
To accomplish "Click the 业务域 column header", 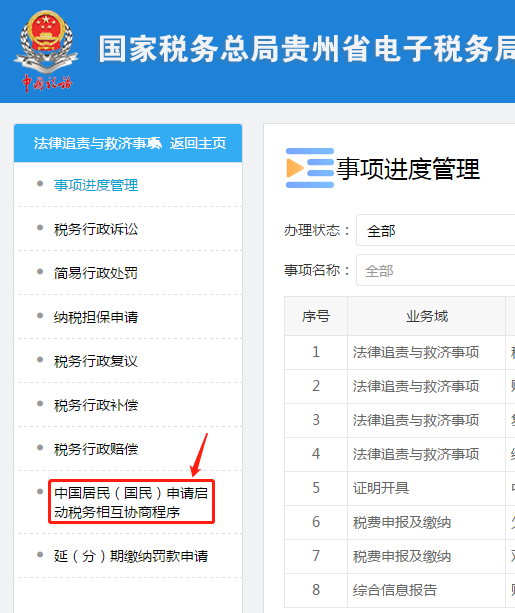I will [427, 316].
